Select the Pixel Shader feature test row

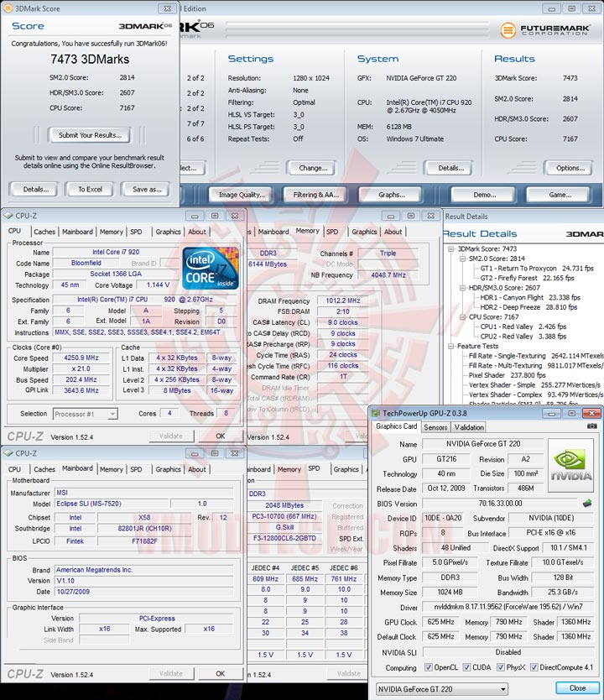pos(507,375)
